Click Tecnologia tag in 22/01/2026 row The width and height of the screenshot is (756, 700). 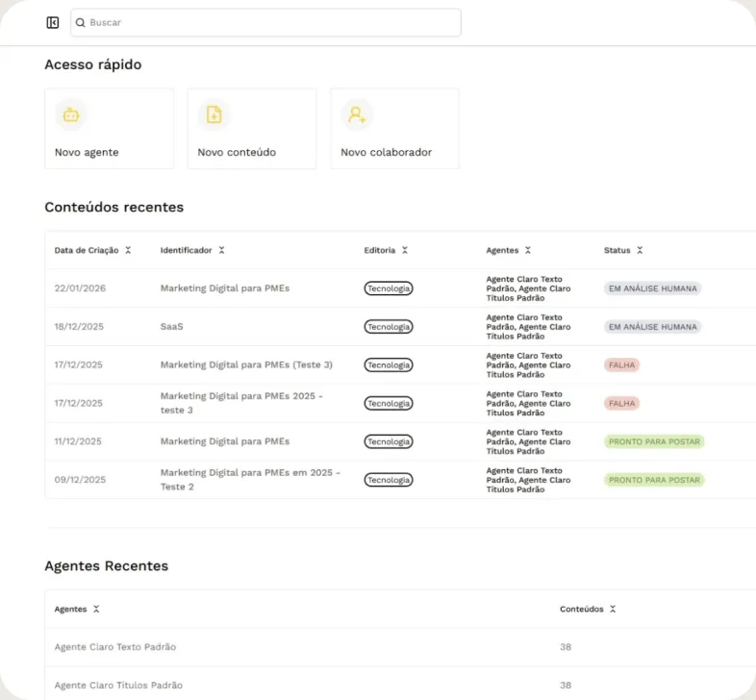click(389, 288)
